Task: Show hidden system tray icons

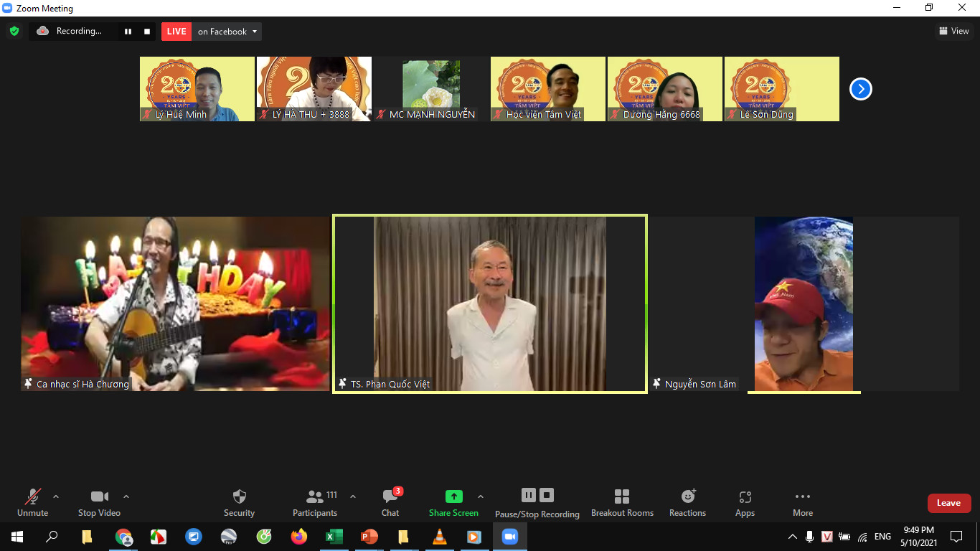Action: [793, 537]
